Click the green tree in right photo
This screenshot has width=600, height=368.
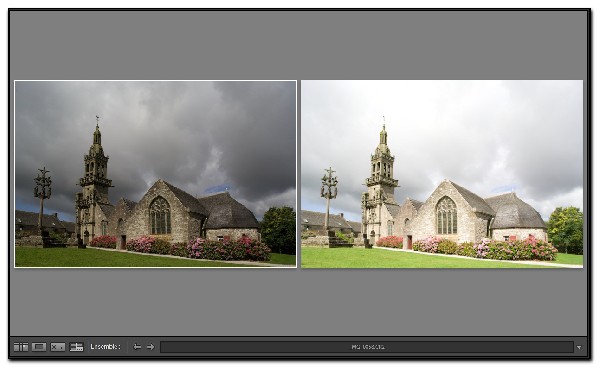point(565,230)
